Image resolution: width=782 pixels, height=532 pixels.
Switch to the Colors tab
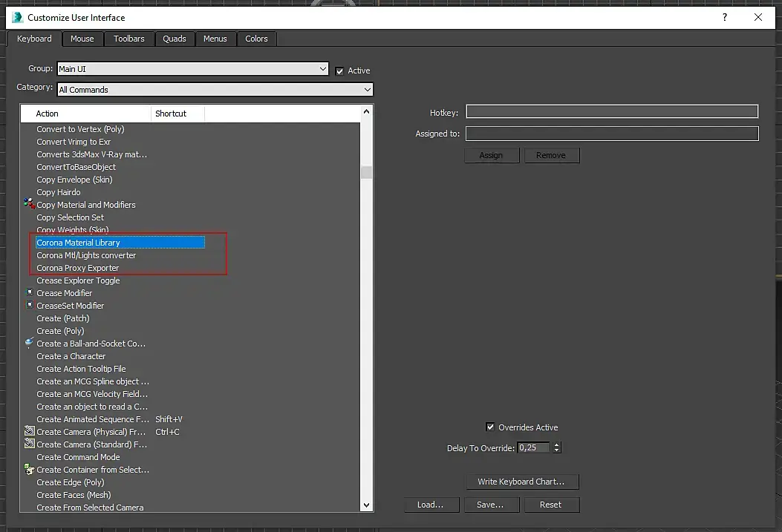point(256,39)
